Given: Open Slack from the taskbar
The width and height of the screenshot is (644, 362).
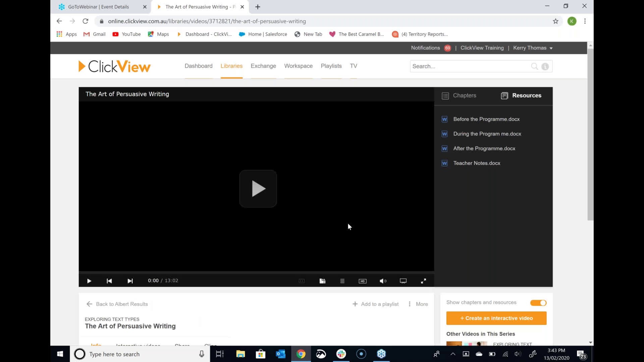Looking at the screenshot, I should coord(341,354).
